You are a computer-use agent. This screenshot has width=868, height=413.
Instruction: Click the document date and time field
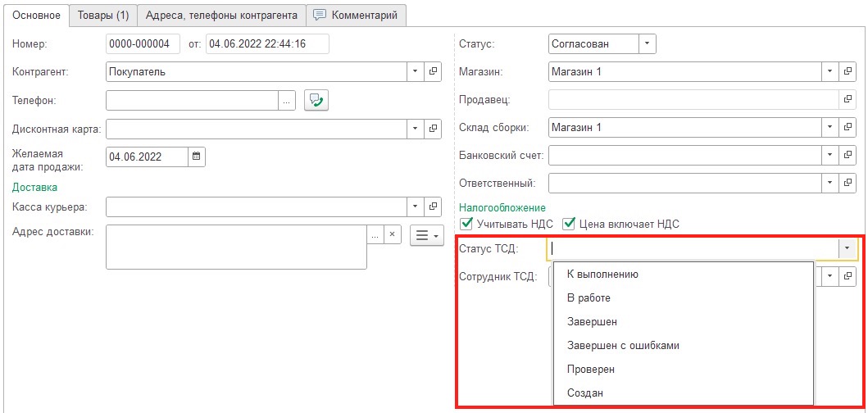click(267, 43)
